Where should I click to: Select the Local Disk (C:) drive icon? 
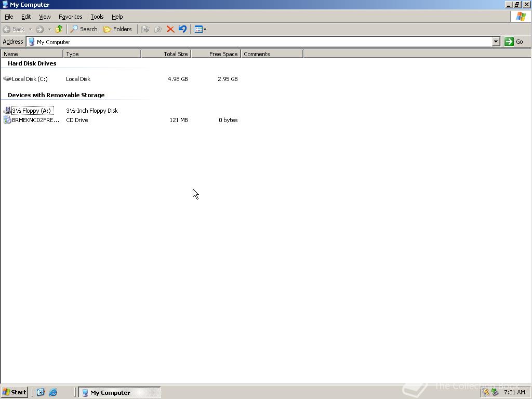[x=7, y=79]
